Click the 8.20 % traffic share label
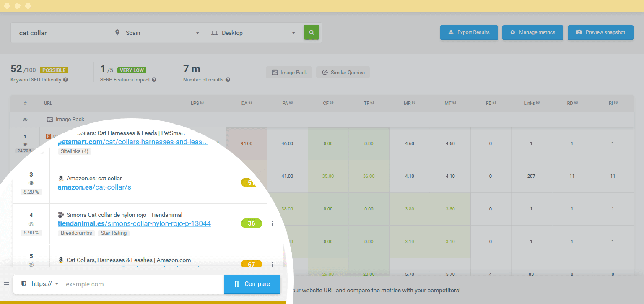The height and width of the screenshot is (304, 644). (31, 192)
